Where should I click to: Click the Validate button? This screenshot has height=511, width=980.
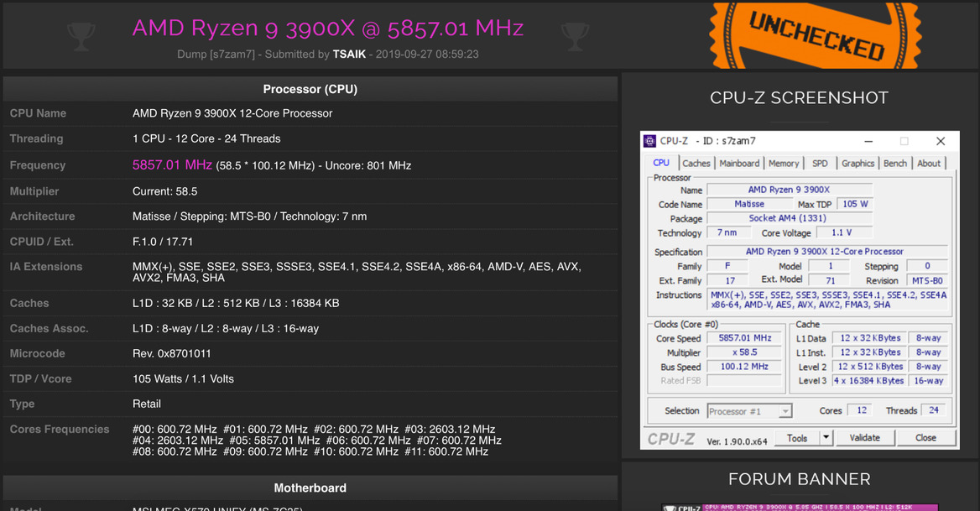pyautogui.click(x=864, y=438)
